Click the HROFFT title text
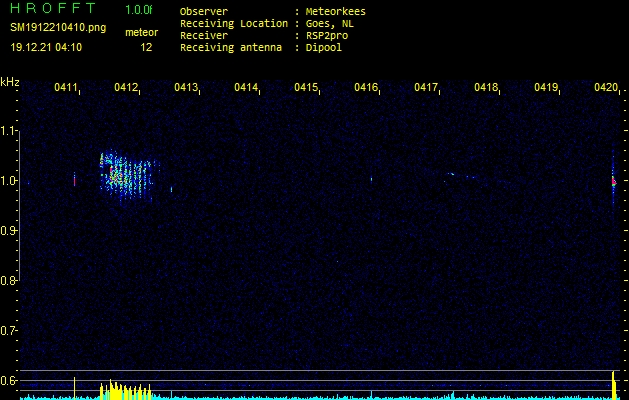Viewport: 629px width, 400px height. 53,8
